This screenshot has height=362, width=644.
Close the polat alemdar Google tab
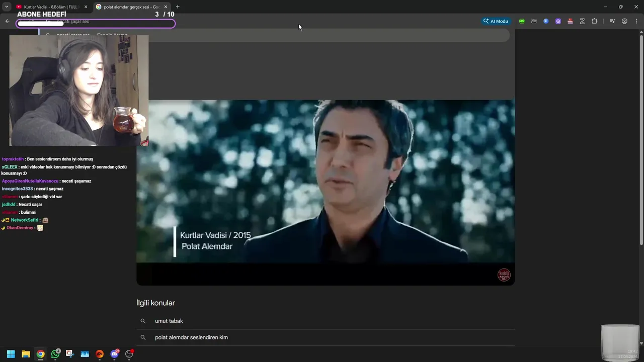[166, 7]
